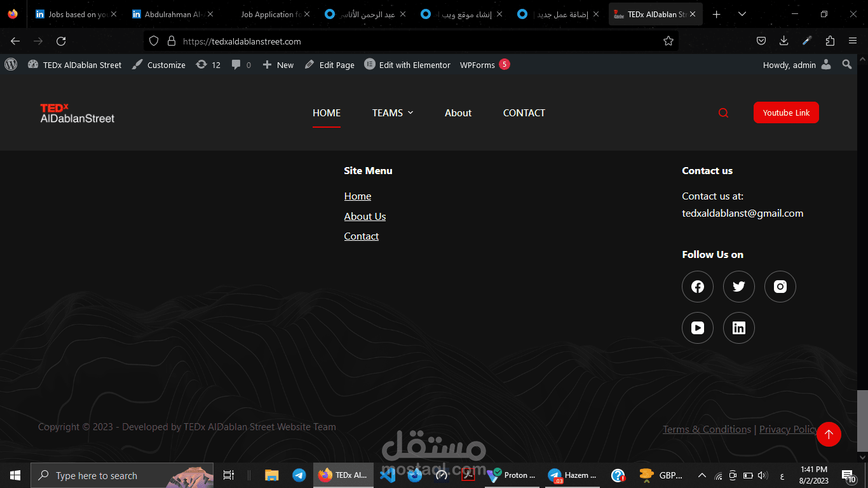Screen dimensions: 868x488
Task: Click the page vertical scrollbar thumb
Action: (862, 419)
